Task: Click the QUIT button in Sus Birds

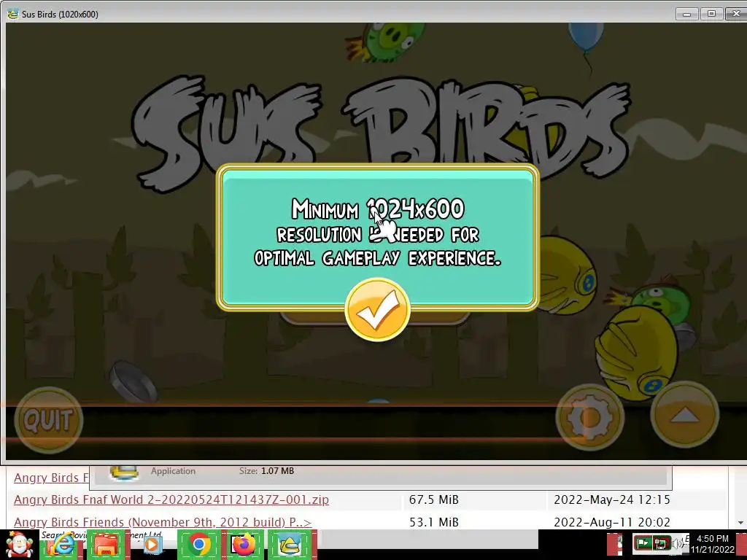Action: click(x=49, y=420)
